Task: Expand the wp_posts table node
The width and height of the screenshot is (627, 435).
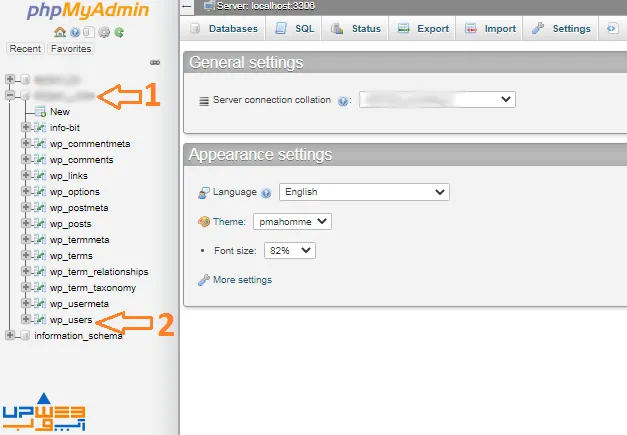Action: click(x=26, y=223)
